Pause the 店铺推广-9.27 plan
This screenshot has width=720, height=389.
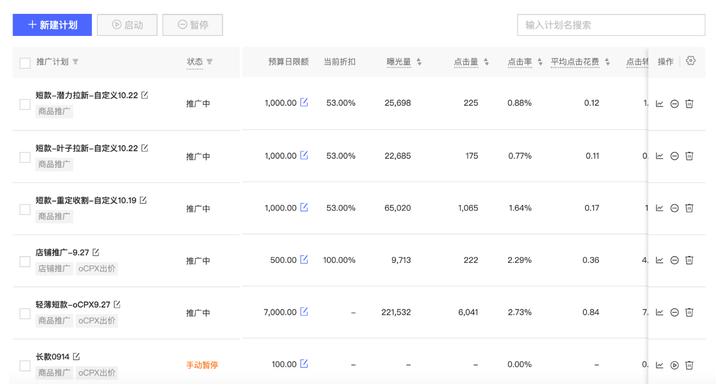(x=675, y=260)
